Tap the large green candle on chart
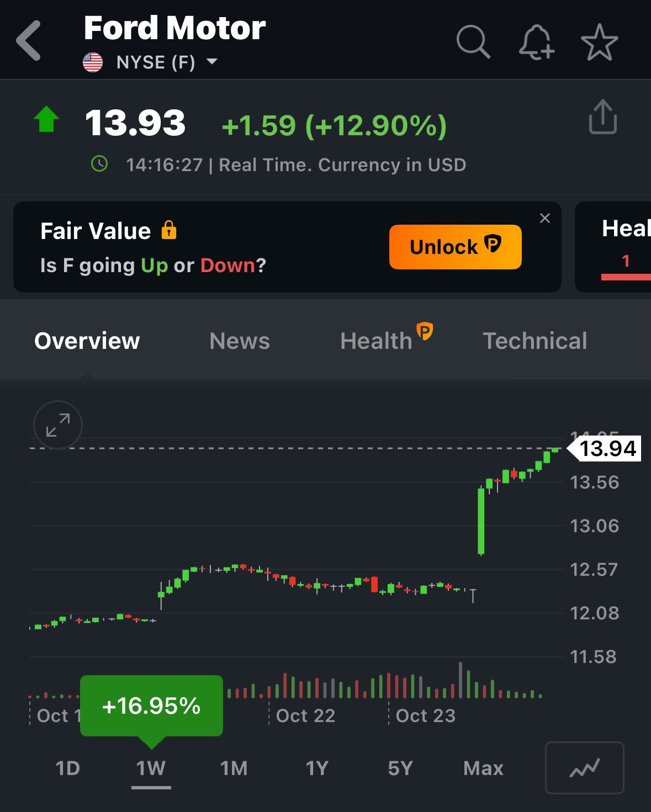The image size is (651, 812). (481, 521)
